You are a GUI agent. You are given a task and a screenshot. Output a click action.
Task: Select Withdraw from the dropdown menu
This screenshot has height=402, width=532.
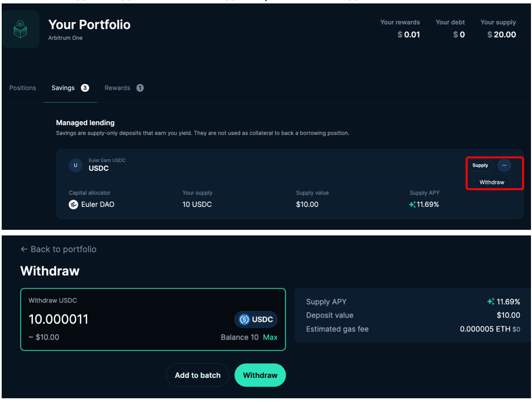click(492, 182)
